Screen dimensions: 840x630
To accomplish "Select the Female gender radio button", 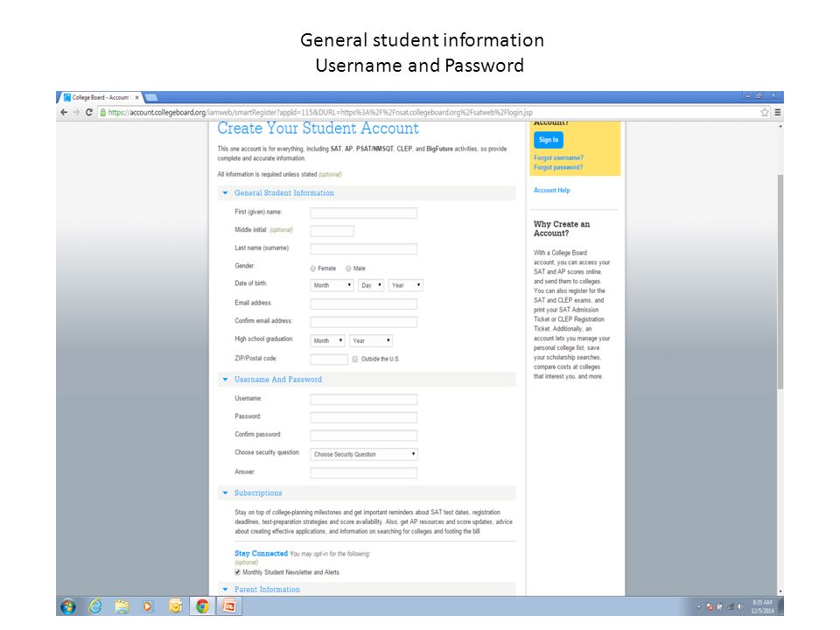I will coord(313,269).
